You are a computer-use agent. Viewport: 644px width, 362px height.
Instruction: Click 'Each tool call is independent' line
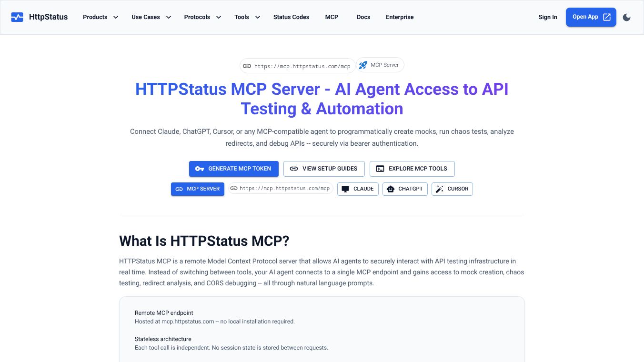pos(231,348)
